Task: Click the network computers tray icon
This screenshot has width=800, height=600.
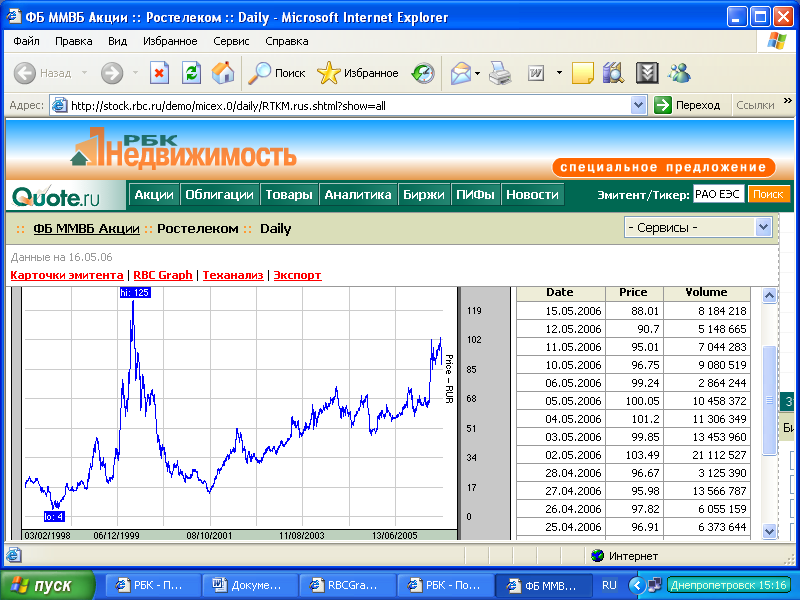Action: click(655, 585)
